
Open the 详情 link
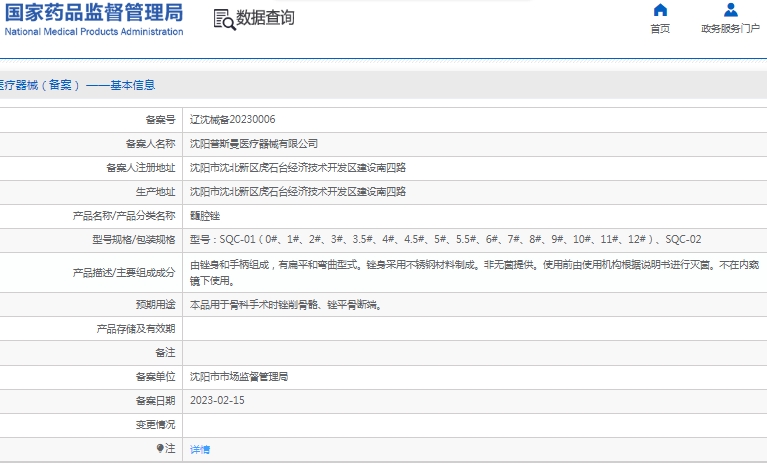click(x=200, y=449)
